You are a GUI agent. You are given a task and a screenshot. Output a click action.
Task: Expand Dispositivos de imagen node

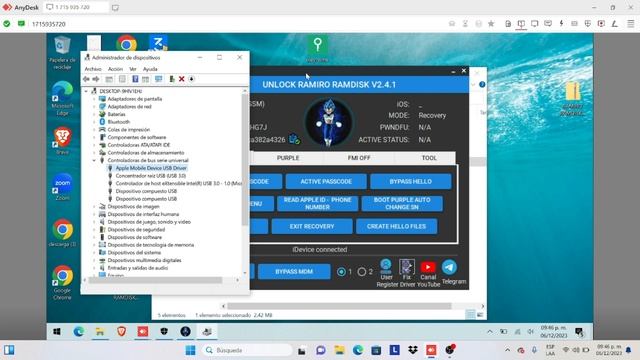pos(94,207)
